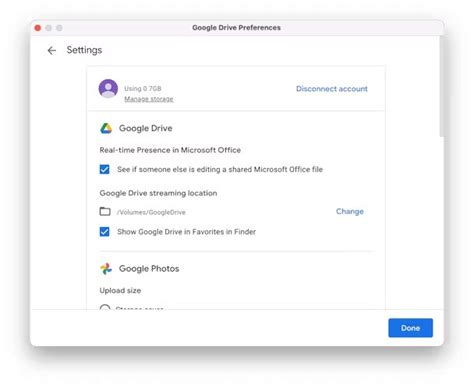The width and height of the screenshot is (474, 386).
Task: Click the Using 0.7GB text
Action: [x=143, y=88]
